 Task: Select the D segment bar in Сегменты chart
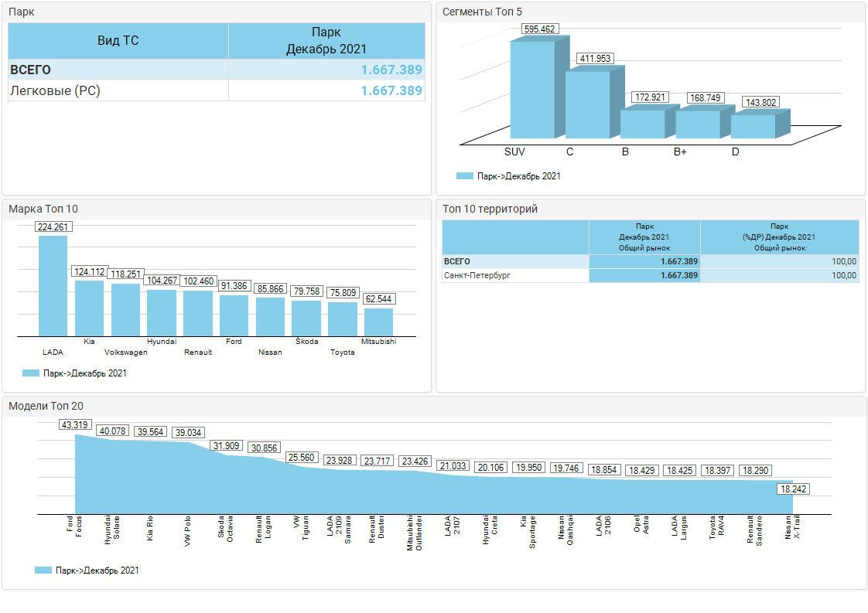[x=753, y=127]
